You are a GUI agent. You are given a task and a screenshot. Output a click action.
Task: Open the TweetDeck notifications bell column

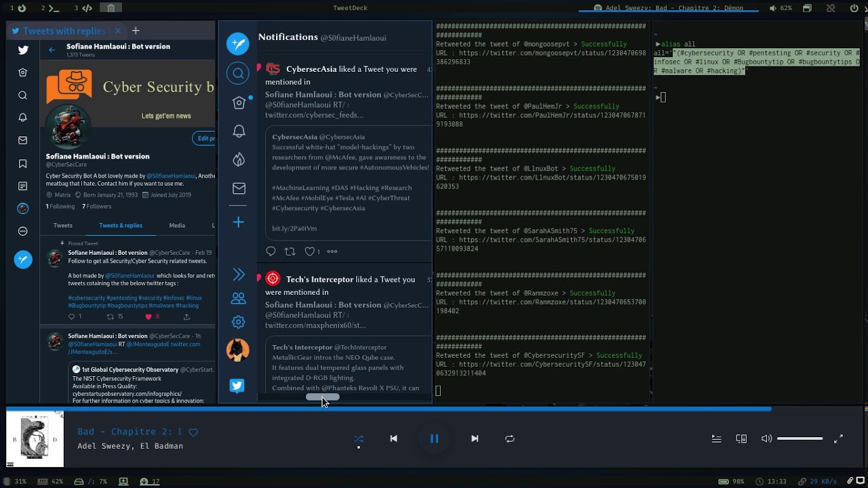click(x=238, y=131)
